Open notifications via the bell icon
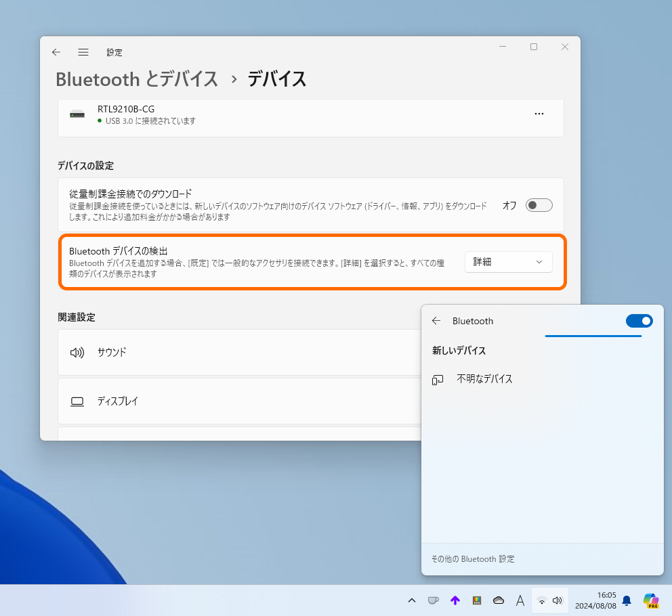This screenshot has width=672, height=616. [x=626, y=600]
